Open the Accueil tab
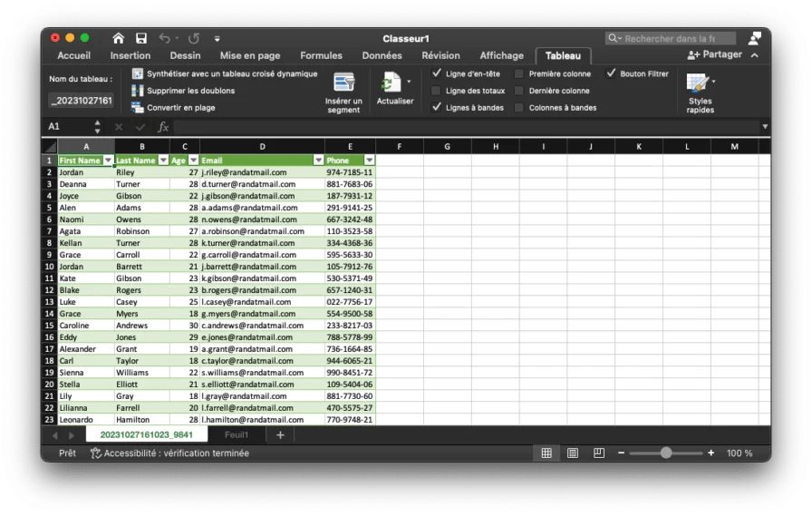Viewport: 812px width, 516px height. click(74, 55)
